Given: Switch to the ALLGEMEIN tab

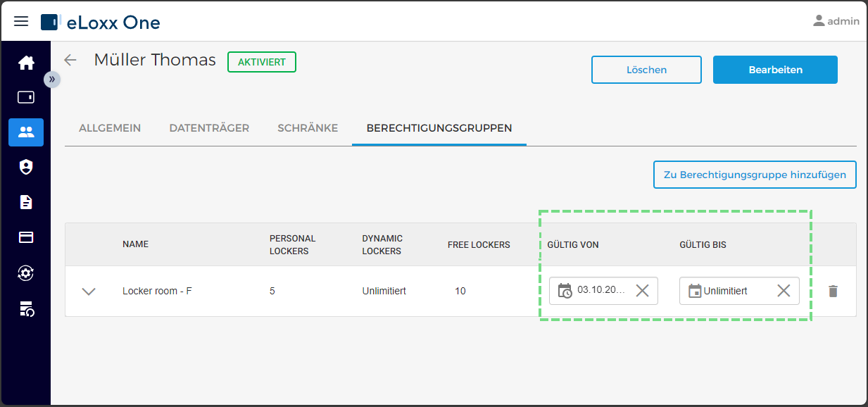Looking at the screenshot, I should click(110, 128).
